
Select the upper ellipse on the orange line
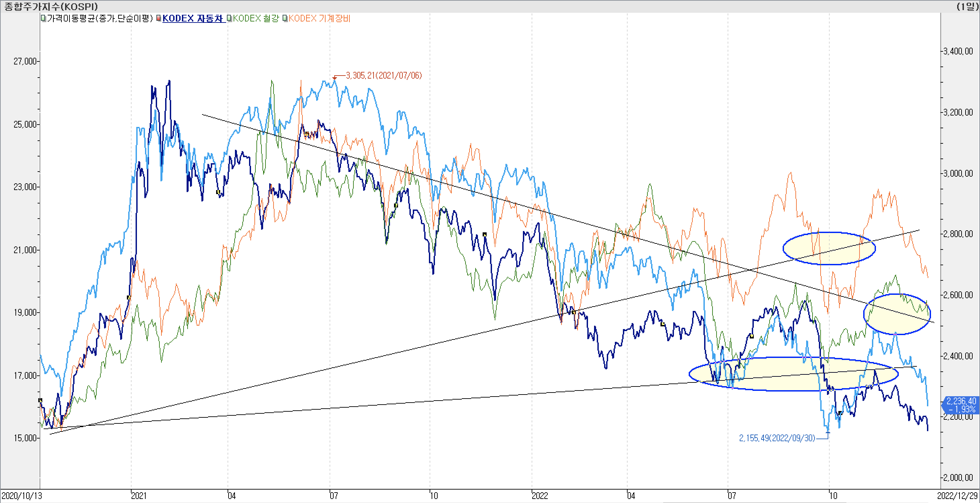click(x=829, y=248)
